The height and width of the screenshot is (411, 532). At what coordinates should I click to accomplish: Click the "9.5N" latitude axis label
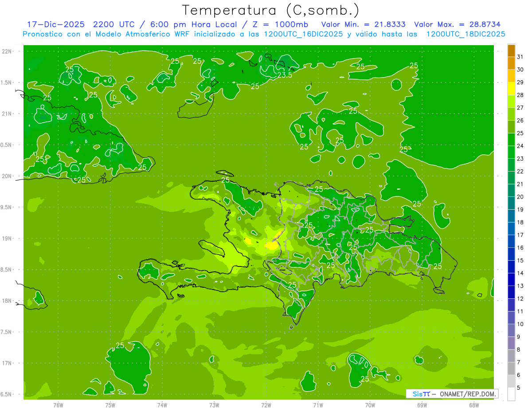[x=6, y=207]
